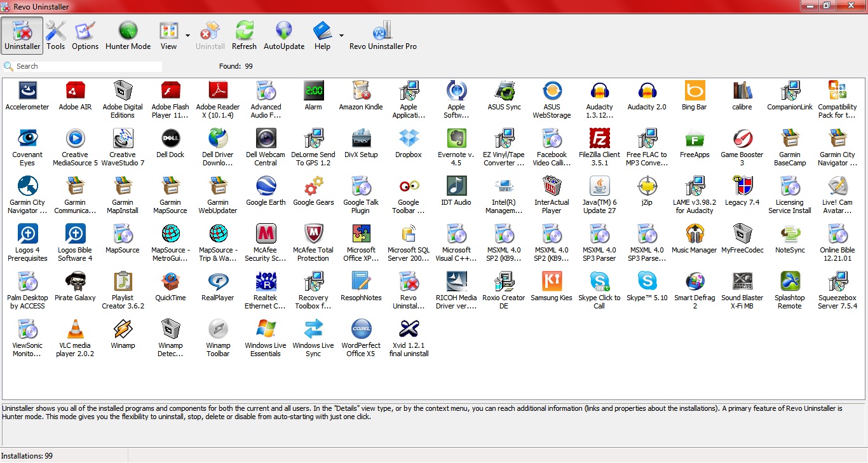Select the Google Earth icon
868x463 pixels.
pyautogui.click(x=266, y=186)
